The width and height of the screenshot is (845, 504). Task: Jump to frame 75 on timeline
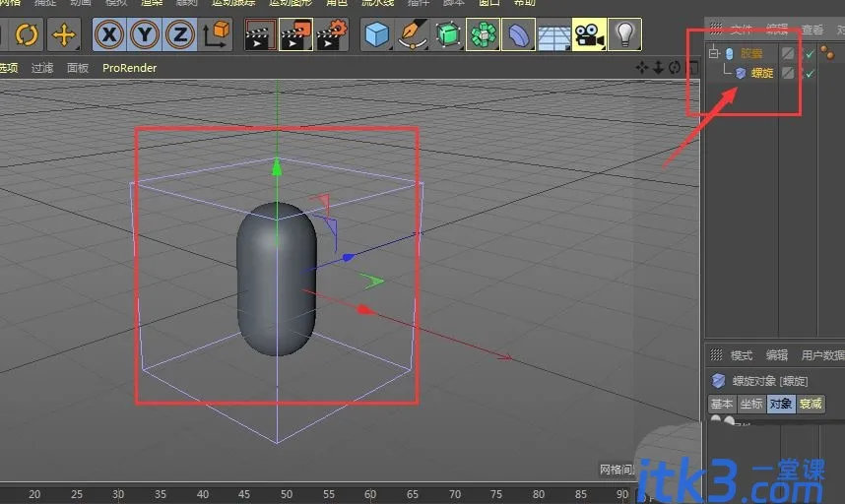(495, 494)
